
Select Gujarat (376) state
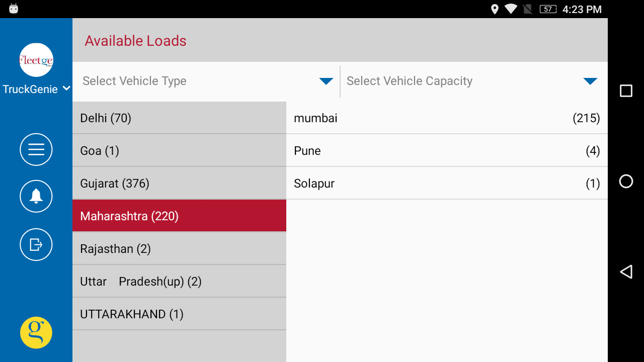(x=179, y=184)
